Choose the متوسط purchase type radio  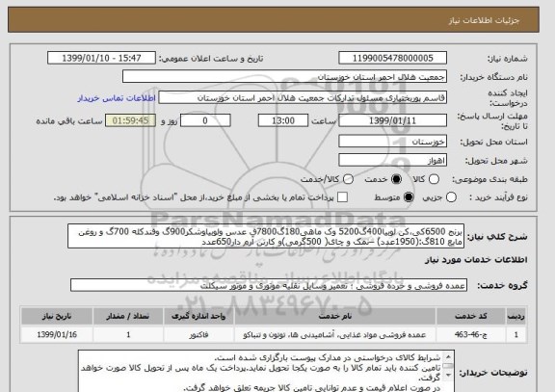[x=409, y=197]
